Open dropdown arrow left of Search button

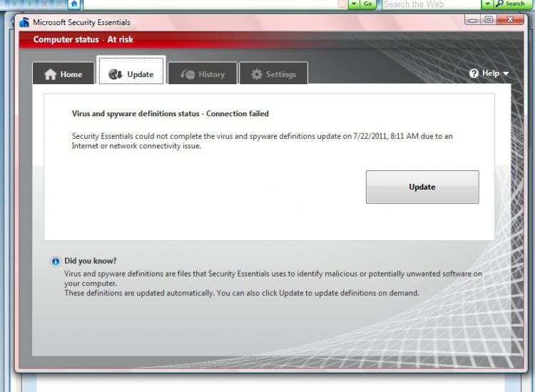point(487,4)
